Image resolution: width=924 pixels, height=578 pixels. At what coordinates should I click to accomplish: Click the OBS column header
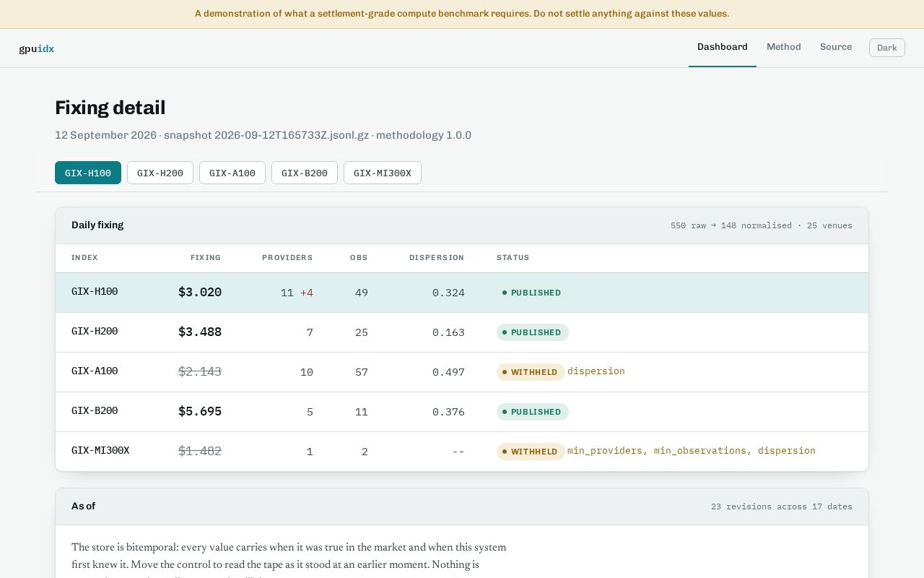[359, 257]
